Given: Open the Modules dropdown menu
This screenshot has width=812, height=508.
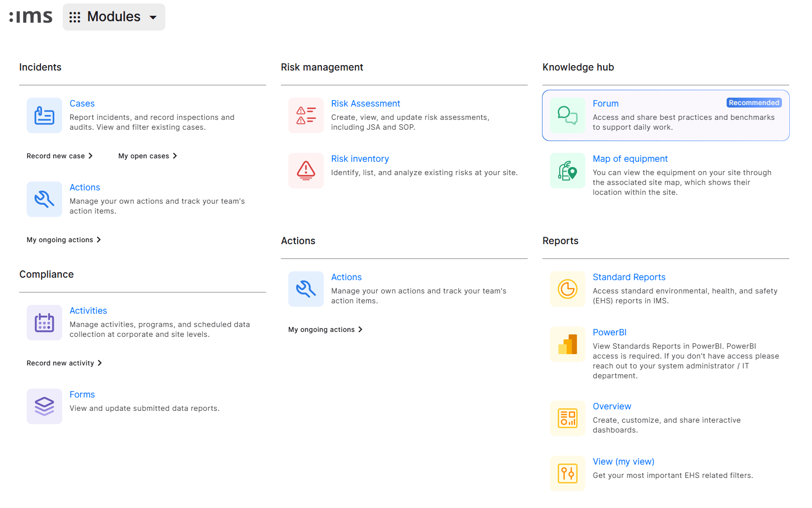Looking at the screenshot, I should point(114,17).
